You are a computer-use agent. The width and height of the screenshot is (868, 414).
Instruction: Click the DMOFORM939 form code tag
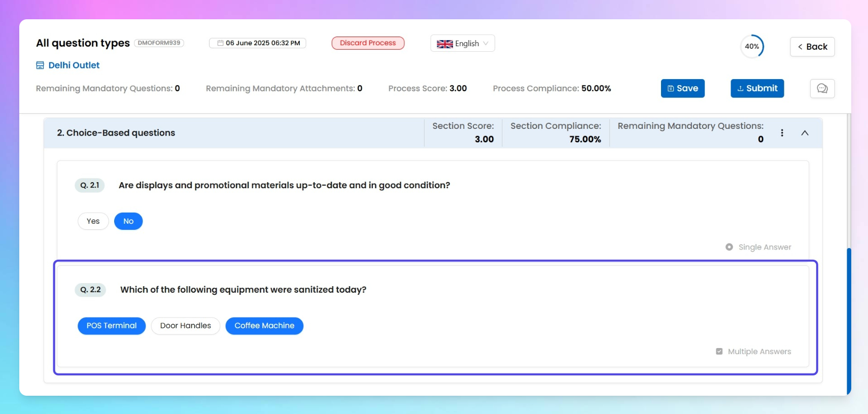[159, 43]
